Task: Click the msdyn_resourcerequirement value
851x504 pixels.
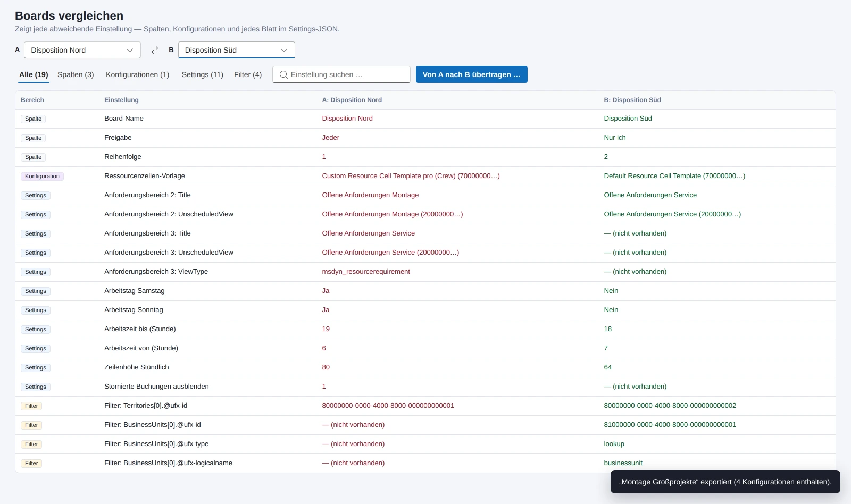Action: (x=366, y=272)
